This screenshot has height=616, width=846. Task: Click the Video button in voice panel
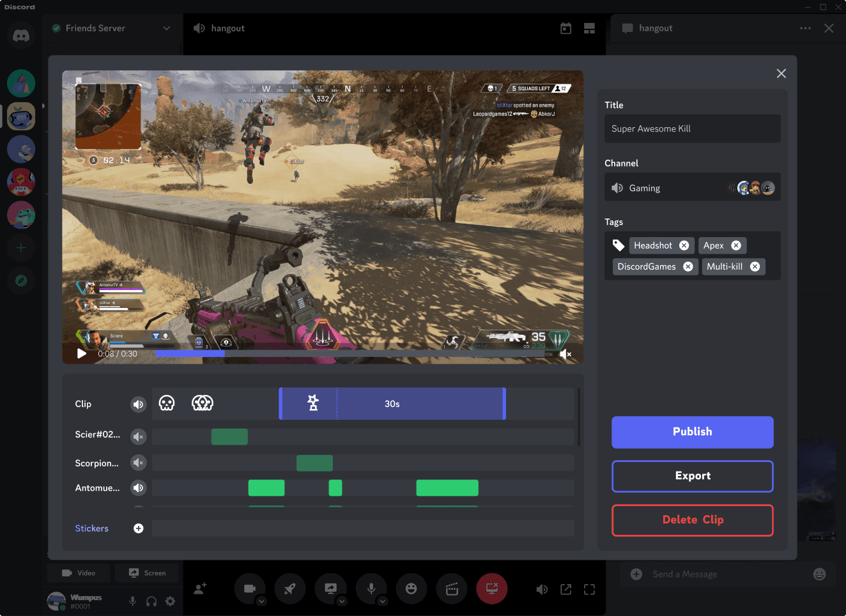[79, 573]
